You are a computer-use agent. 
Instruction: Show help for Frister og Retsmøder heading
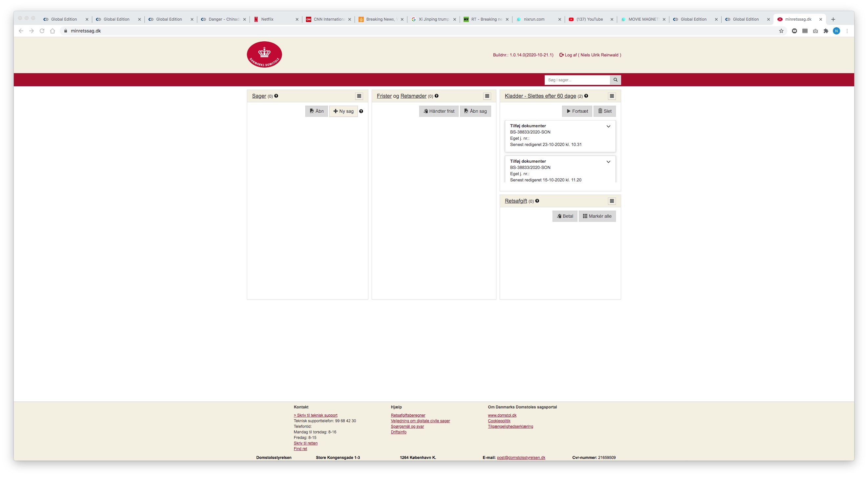pos(437,96)
